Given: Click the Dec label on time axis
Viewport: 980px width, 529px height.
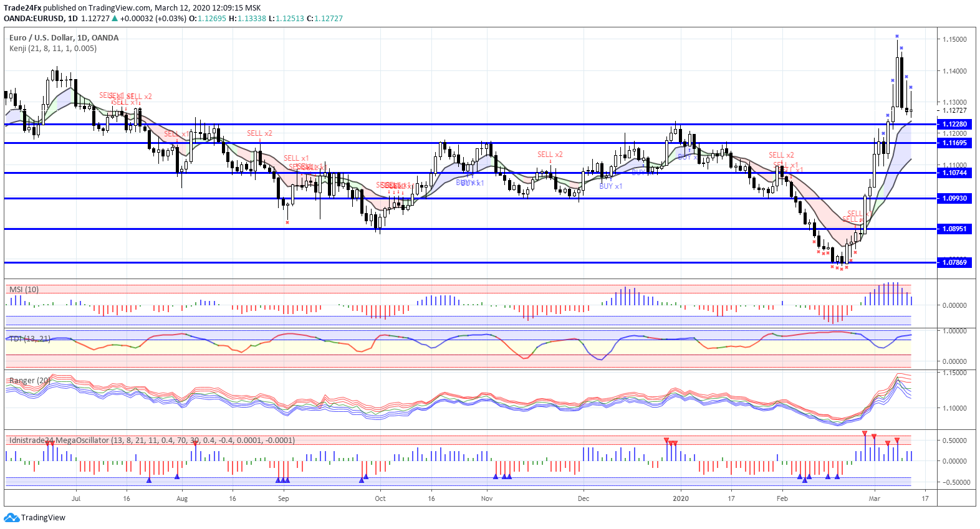Looking at the screenshot, I should [x=584, y=498].
